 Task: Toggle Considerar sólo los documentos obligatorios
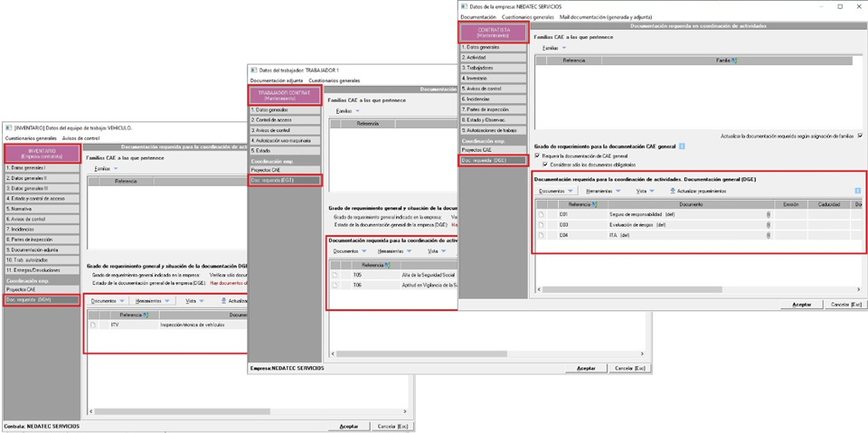[x=545, y=165]
